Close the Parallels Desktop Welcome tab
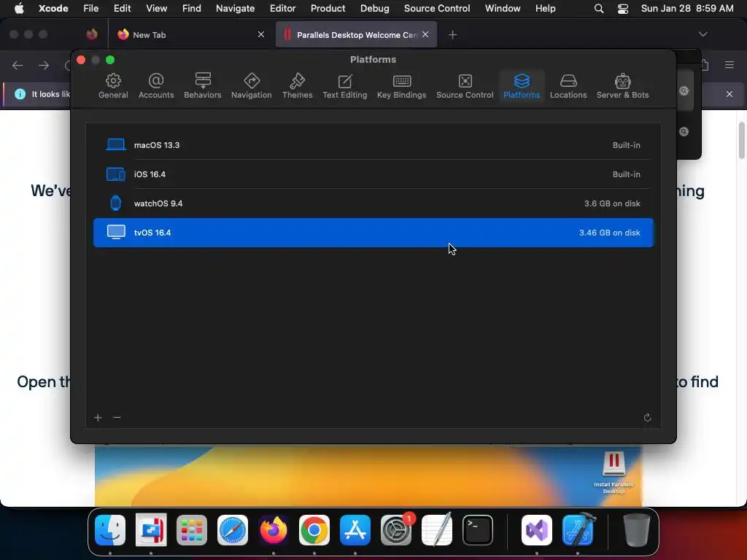Screen dimensions: 747x560 pos(425,34)
